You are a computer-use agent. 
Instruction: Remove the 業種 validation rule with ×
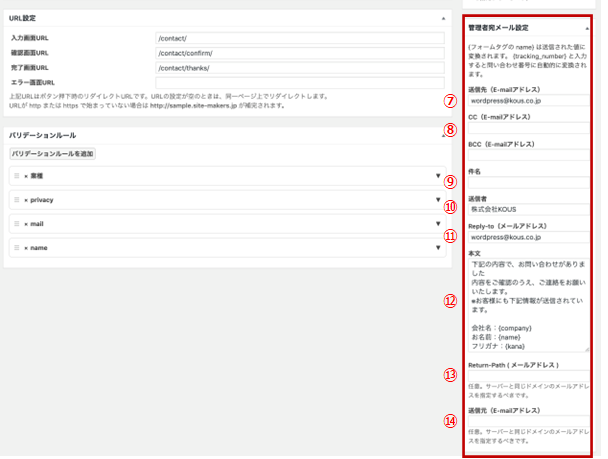[25, 176]
